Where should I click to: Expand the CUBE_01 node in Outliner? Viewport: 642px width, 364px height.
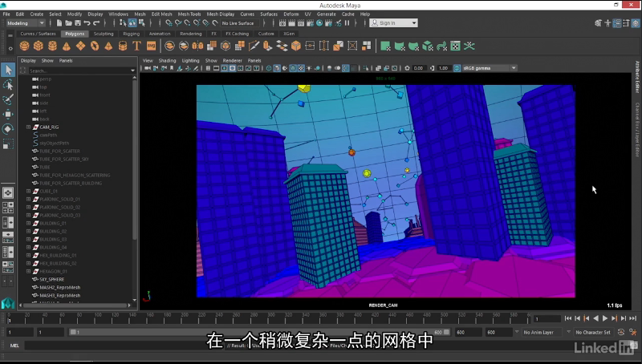[28, 191]
